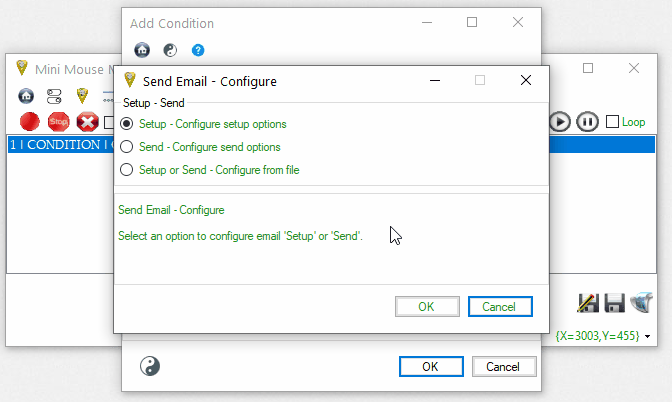
Task: Click OK in Add Condition window
Action: click(x=430, y=366)
